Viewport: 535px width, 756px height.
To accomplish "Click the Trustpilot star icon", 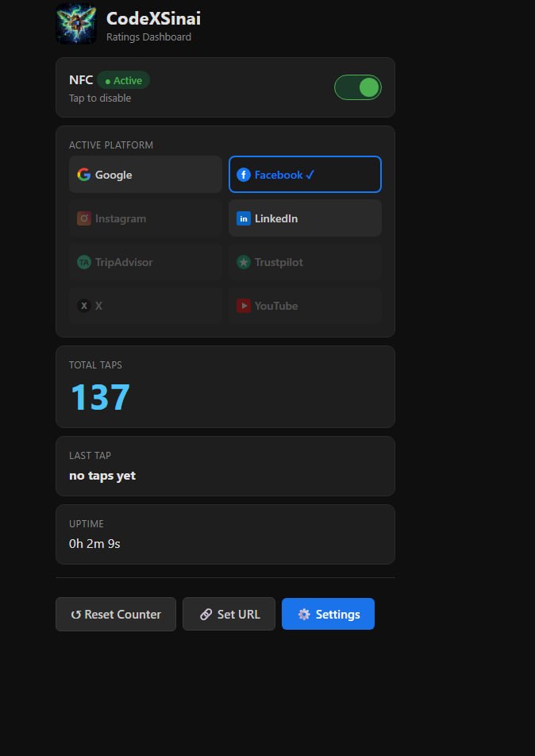I will [244, 262].
